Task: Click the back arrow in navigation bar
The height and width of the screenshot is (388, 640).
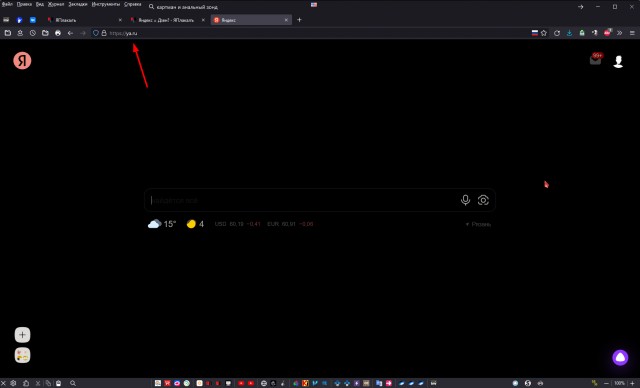Action: click(x=70, y=33)
